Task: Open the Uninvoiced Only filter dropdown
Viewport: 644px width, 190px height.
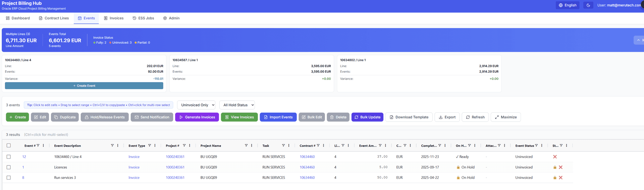Action: [196, 105]
